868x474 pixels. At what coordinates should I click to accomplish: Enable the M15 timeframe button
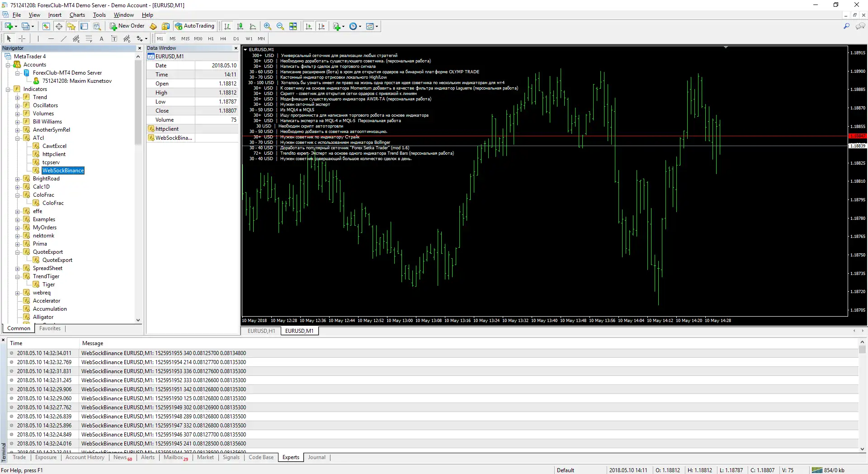coord(185,39)
